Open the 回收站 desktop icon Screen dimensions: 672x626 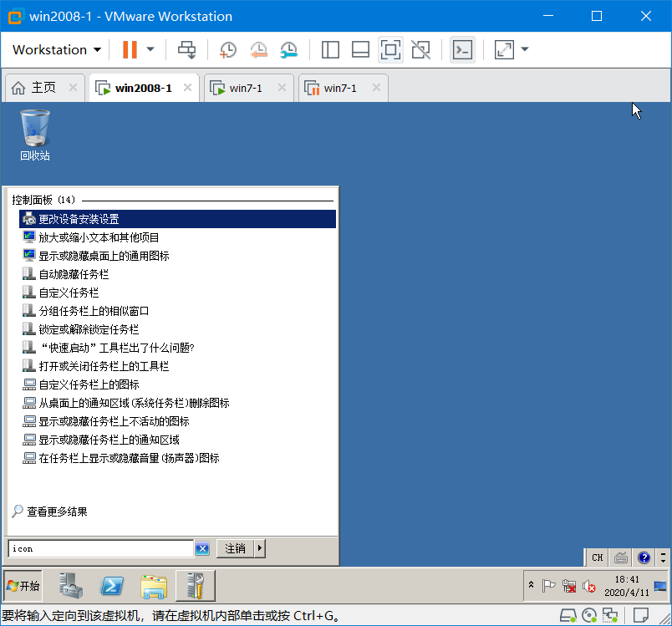pyautogui.click(x=35, y=135)
